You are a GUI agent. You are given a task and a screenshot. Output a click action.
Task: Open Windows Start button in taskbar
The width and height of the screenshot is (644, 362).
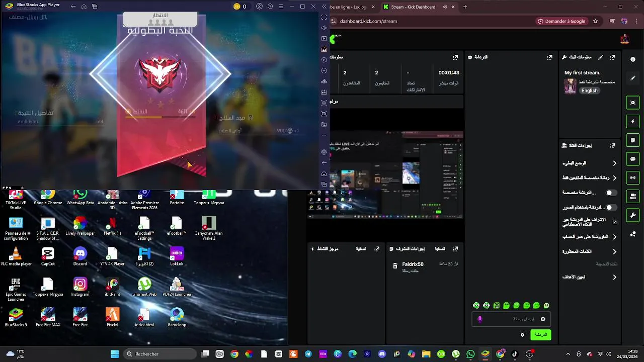coord(115,354)
